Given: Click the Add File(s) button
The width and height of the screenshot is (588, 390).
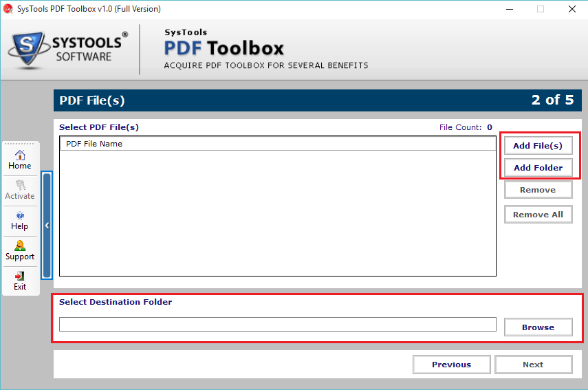Looking at the screenshot, I should tap(538, 146).
